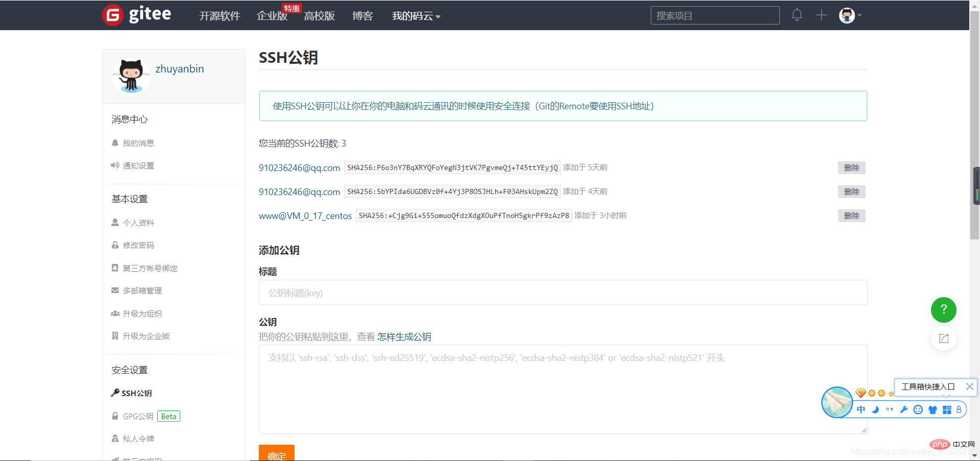Click the IME lock icon
Viewport: 980px width, 461px height.
tap(959, 409)
